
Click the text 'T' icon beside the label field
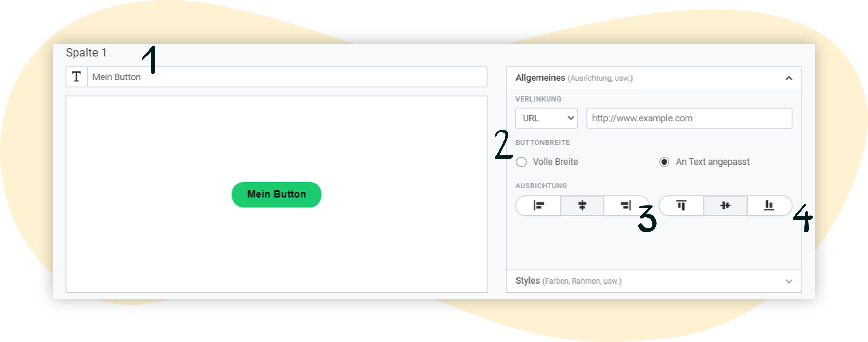pyautogui.click(x=77, y=77)
